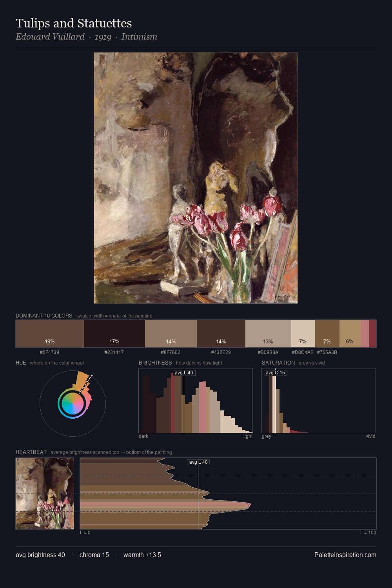Click the small painting thumbnail beside Heartbeat chart
Image resolution: width=392 pixels, height=588 pixels.
[x=45, y=494]
